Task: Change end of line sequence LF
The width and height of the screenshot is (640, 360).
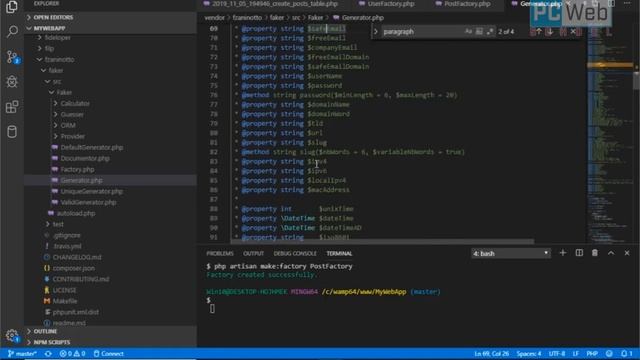Action: point(576,353)
